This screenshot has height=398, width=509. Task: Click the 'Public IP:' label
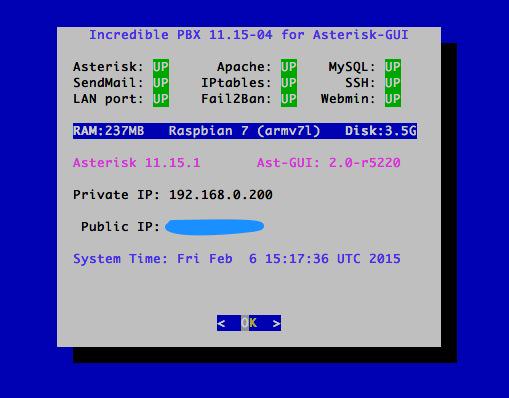pyautogui.click(x=121, y=227)
